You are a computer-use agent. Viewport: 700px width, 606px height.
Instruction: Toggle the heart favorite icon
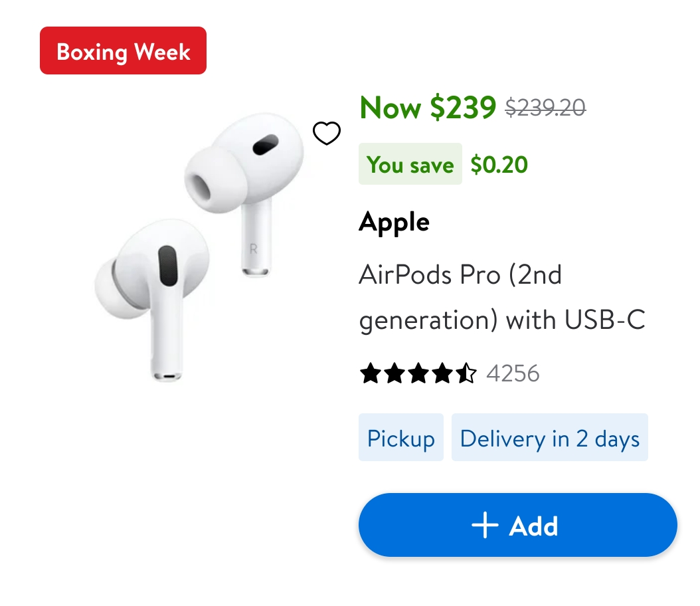[x=327, y=134]
